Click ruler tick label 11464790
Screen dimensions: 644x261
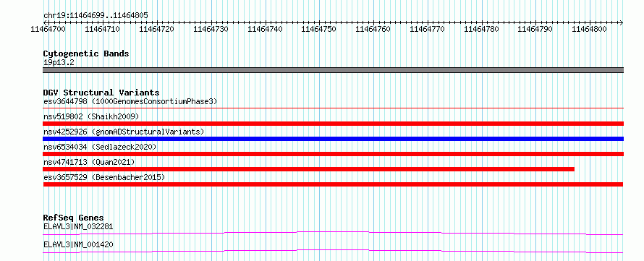[535, 29]
